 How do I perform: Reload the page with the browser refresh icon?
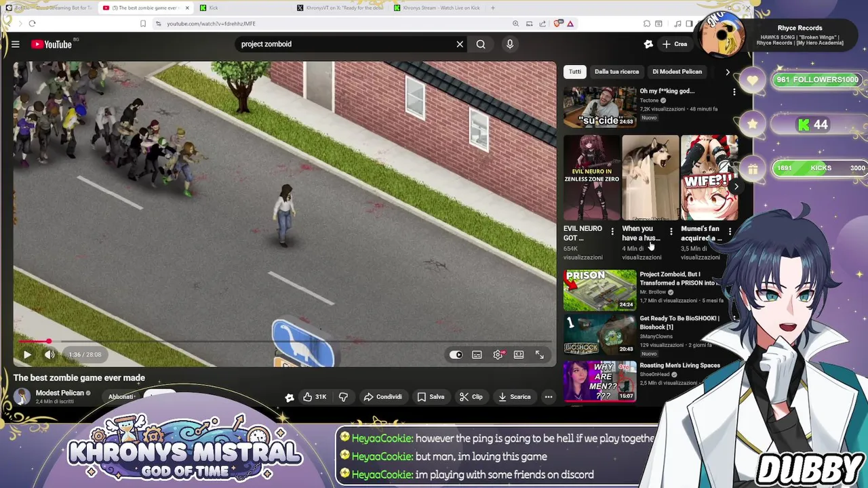32,24
